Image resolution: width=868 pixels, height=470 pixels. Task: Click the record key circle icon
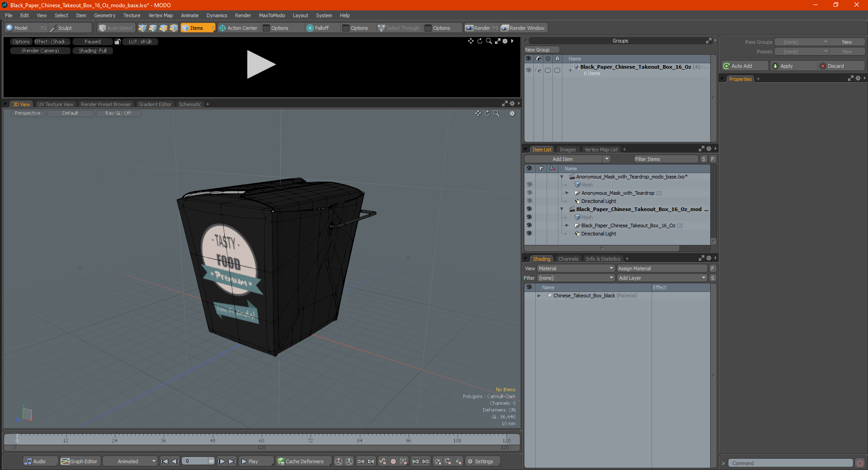click(x=393, y=461)
